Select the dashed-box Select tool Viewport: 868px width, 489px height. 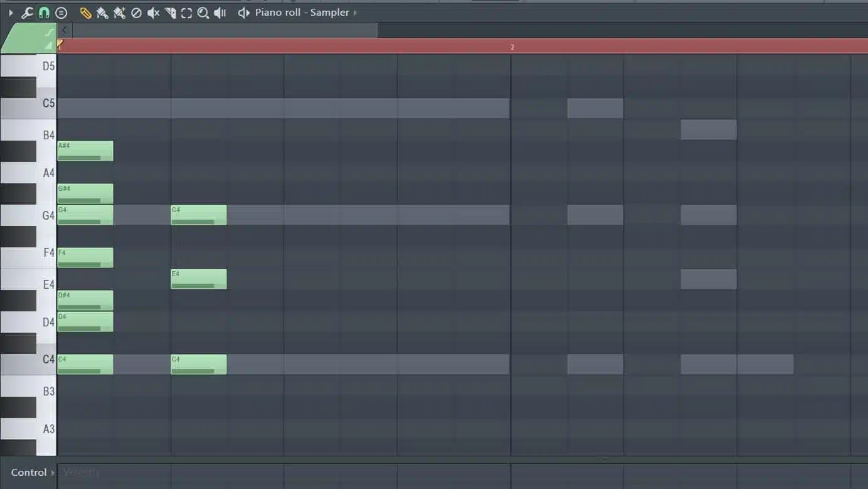point(186,13)
